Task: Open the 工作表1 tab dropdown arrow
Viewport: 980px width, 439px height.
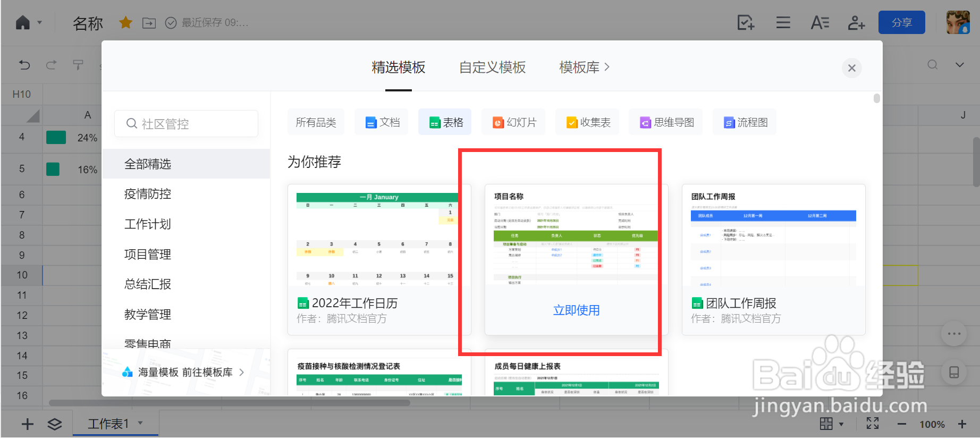Action: tap(141, 423)
